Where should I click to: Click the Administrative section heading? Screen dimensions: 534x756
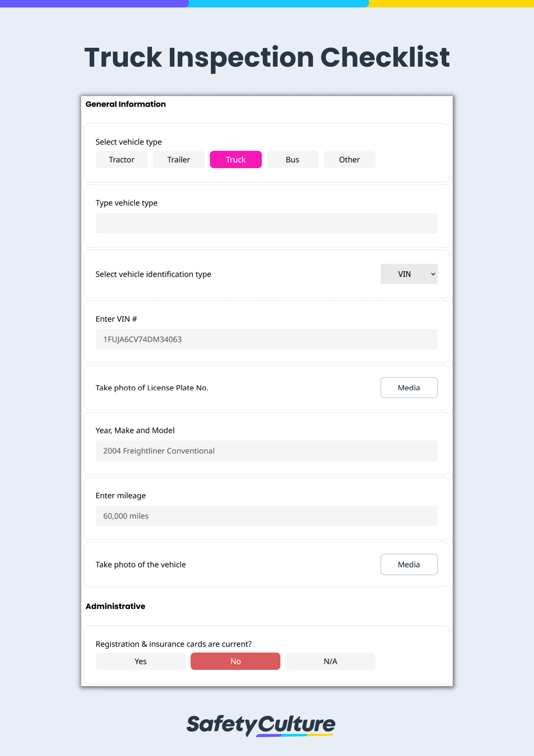(115, 606)
